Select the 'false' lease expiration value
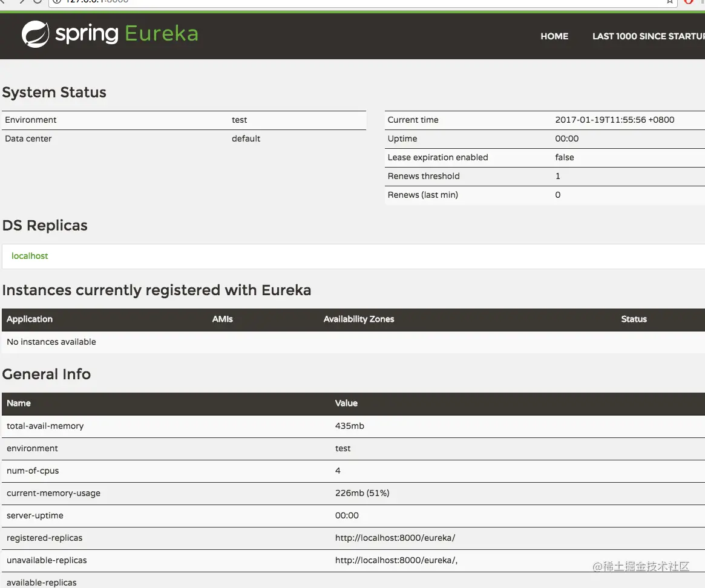The width and height of the screenshot is (705, 588). click(564, 158)
